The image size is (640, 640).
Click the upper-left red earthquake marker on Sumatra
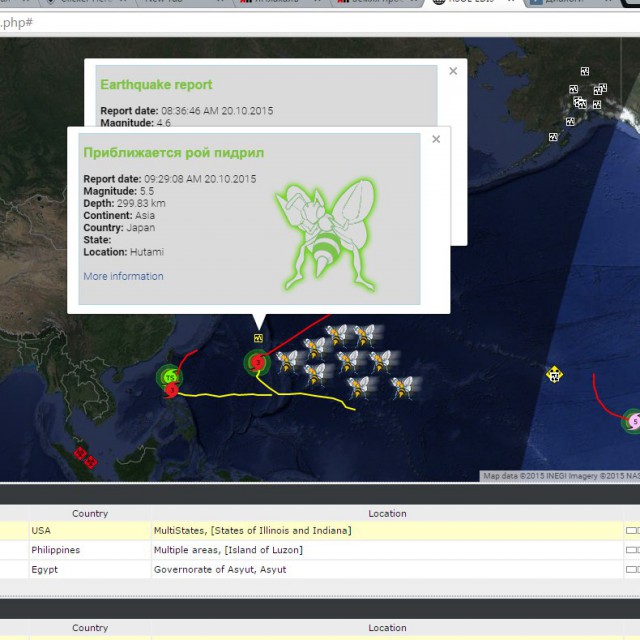click(80, 453)
